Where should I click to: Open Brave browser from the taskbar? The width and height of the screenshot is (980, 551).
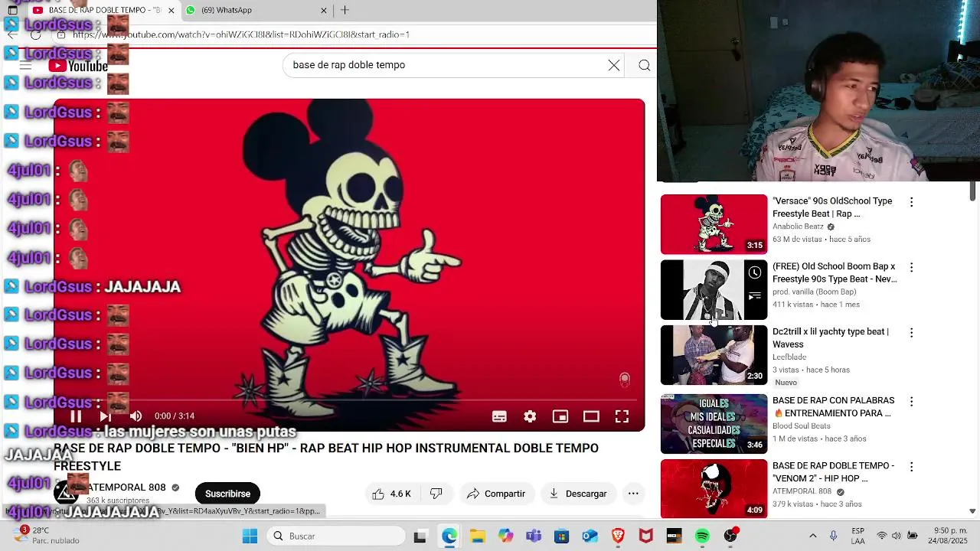coord(618,536)
